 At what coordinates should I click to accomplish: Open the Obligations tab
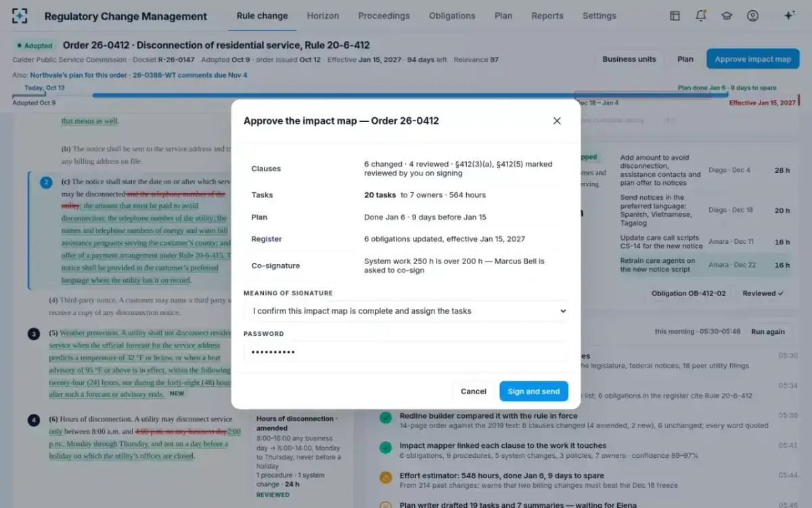452,16
